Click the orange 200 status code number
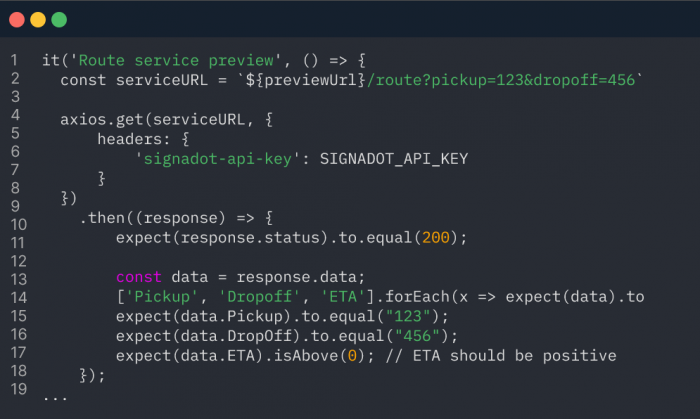 pyautogui.click(x=436, y=237)
